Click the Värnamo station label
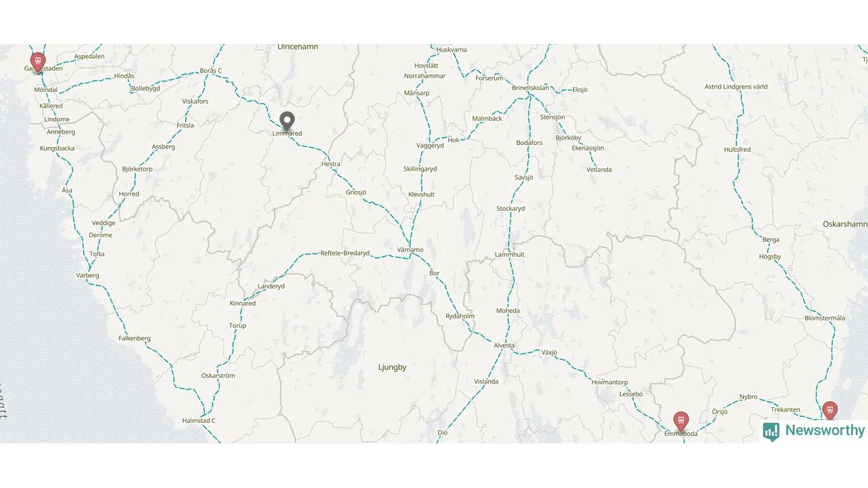The width and height of the screenshot is (868, 488). coord(410,250)
